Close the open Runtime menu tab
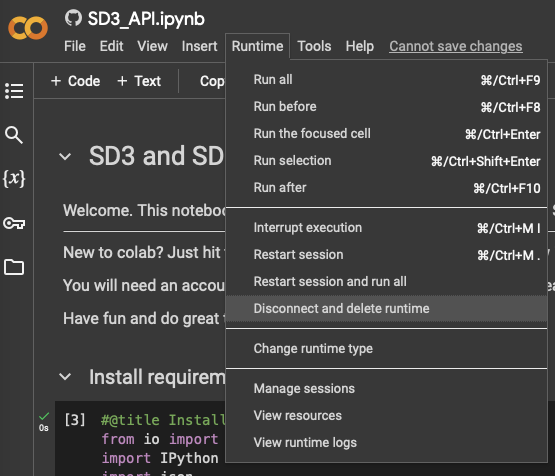555x476 pixels. [257, 46]
